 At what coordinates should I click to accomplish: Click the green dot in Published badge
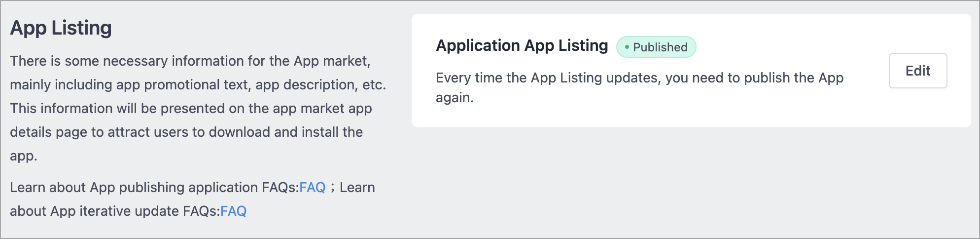pos(627,47)
